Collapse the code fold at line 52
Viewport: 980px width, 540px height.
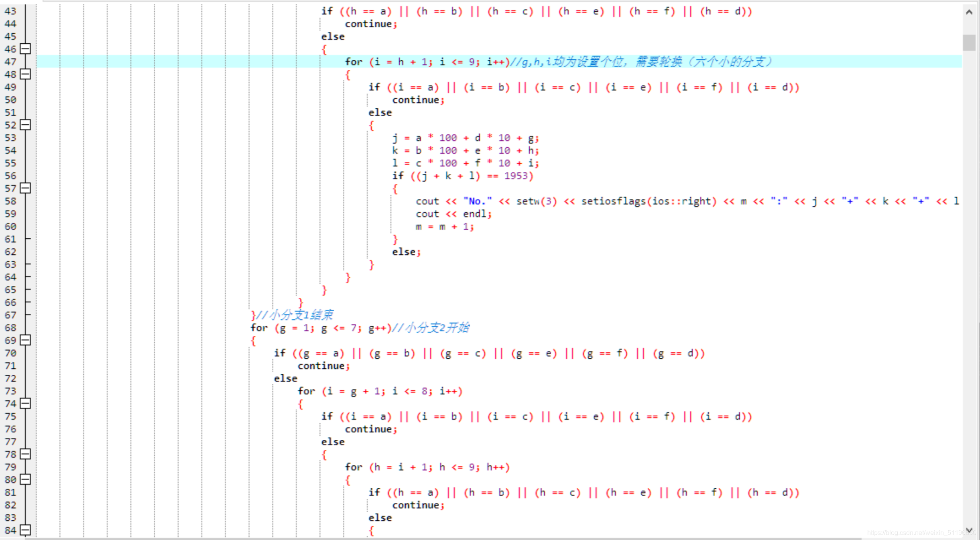tap(25, 125)
